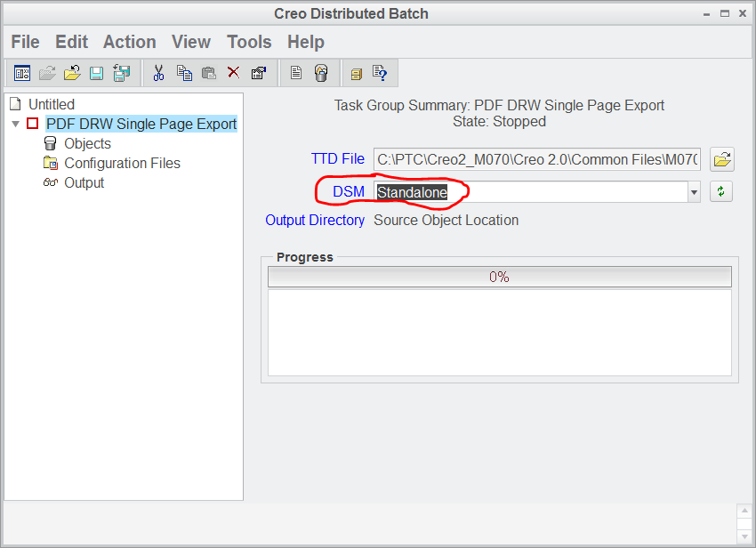Maximize the Creo Distributed Batch window

pyautogui.click(x=725, y=13)
